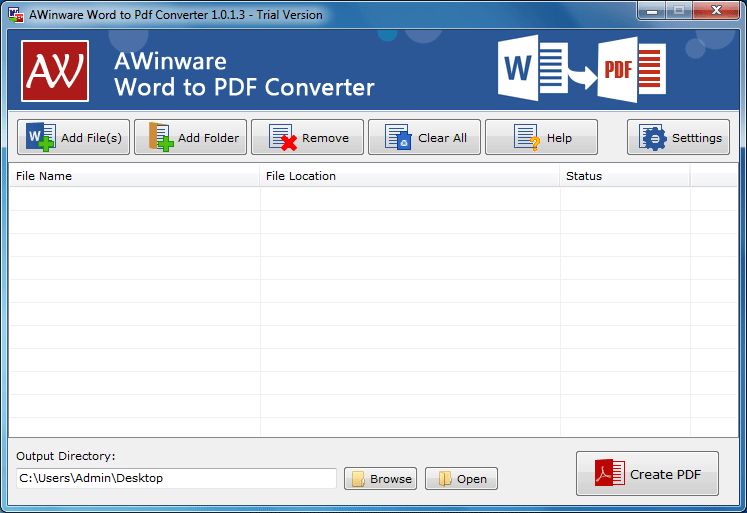The height and width of the screenshot is (513, 747).
Task: Browse for an output directory
Action: coord(380,479)
